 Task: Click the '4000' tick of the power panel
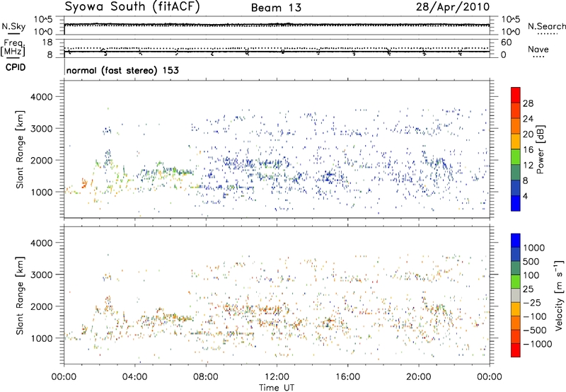point(41,97)
